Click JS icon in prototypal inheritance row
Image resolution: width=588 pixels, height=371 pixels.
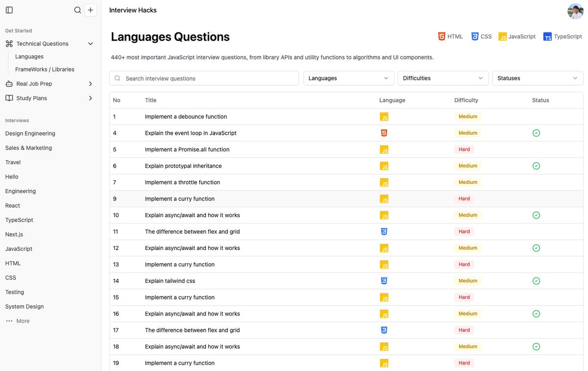tap(384, 166)
